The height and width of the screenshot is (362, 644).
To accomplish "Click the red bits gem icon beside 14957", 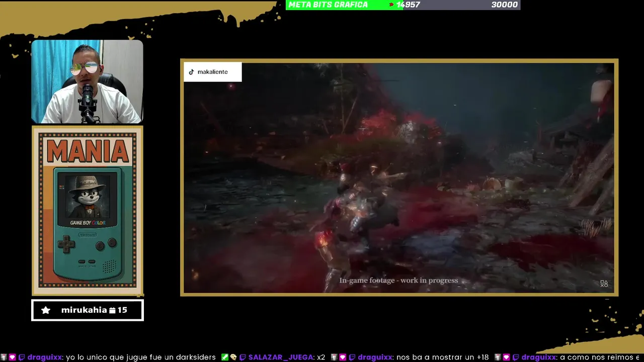I will 392,5.
